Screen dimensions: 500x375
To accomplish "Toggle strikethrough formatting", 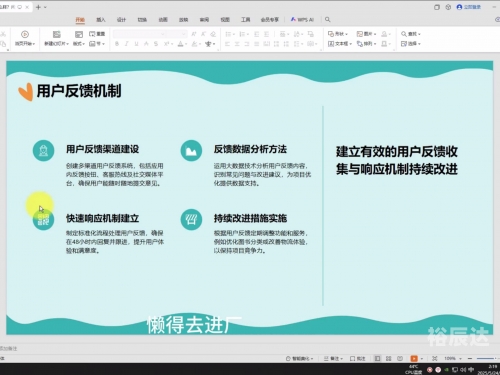I will point(146,44).
